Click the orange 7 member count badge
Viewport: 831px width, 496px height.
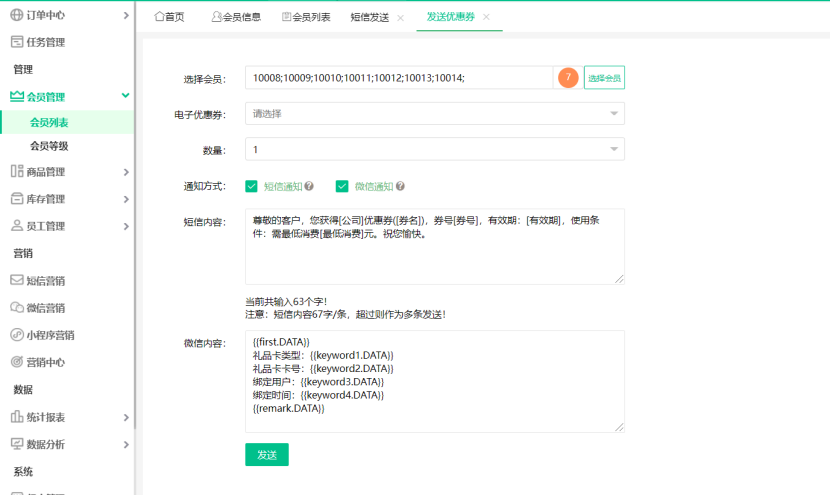(568, 77)
